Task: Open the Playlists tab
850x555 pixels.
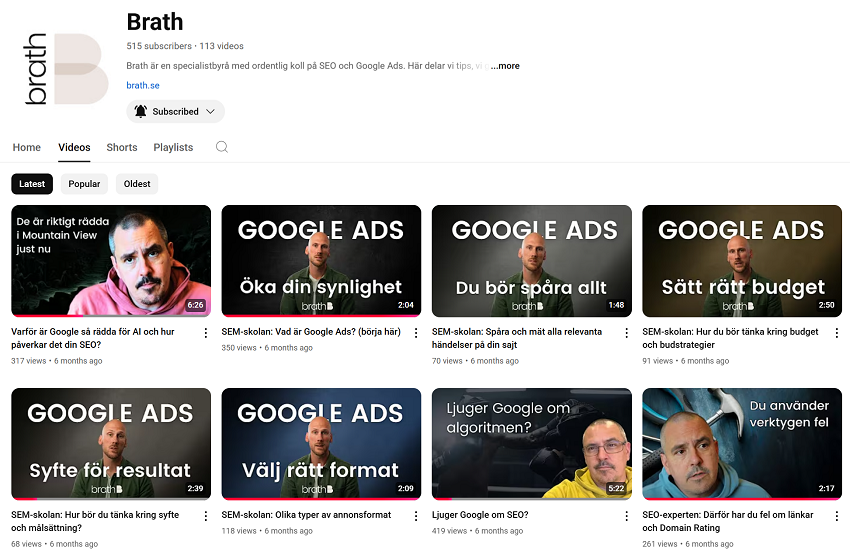Action: click(173, 147)
